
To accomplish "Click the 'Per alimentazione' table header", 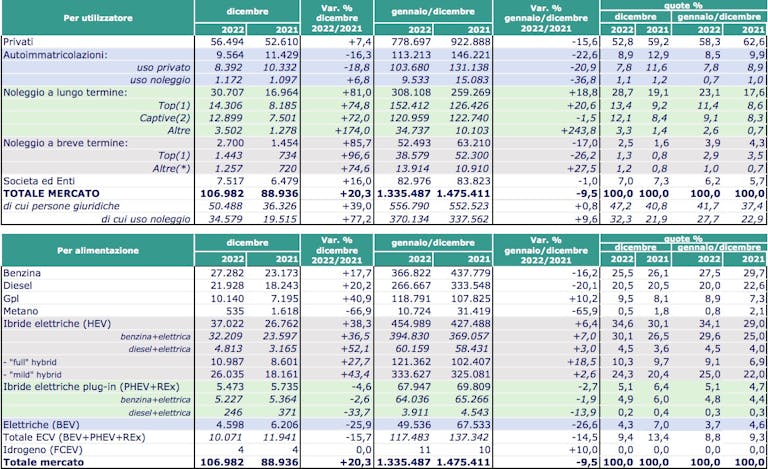I will 98,250.
